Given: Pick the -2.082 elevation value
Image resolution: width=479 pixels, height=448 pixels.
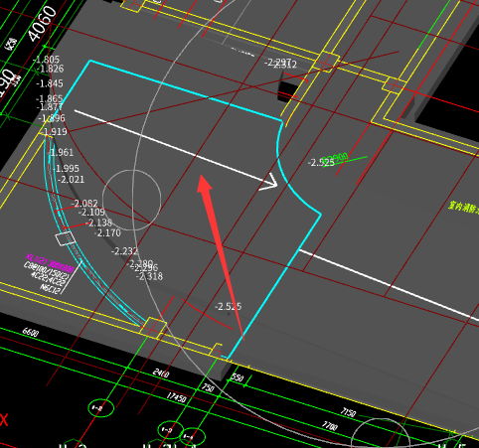Looking at the screenshot, I should [84, 203].
